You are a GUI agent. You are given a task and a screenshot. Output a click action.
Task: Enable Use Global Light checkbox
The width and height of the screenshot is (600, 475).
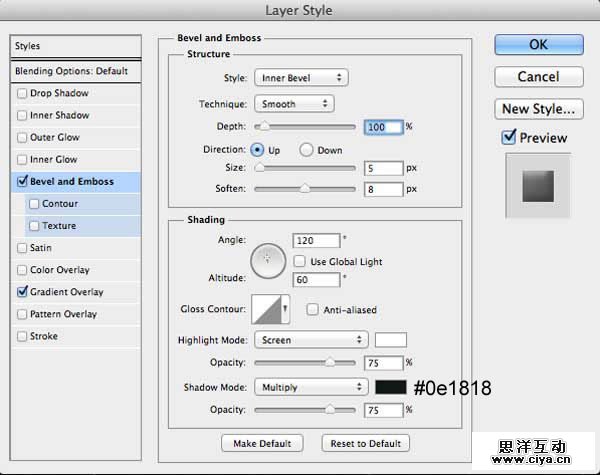tap(300, 261)
